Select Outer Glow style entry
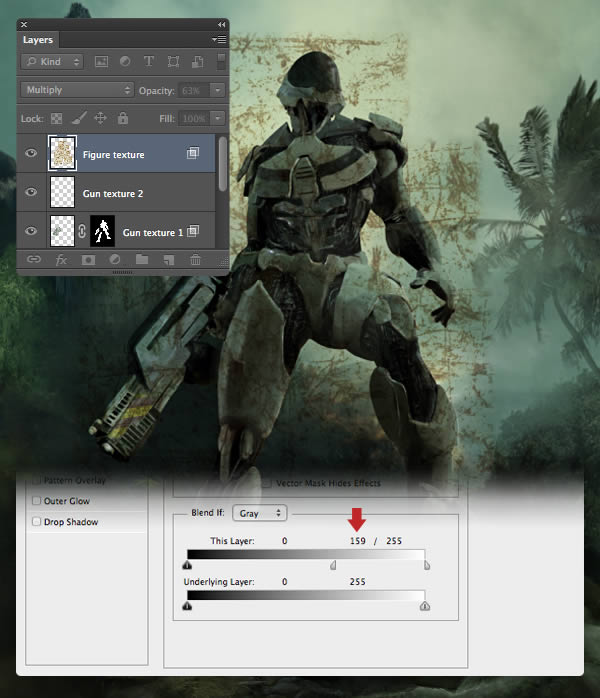600x698 pixels. [x=67, y=501]
